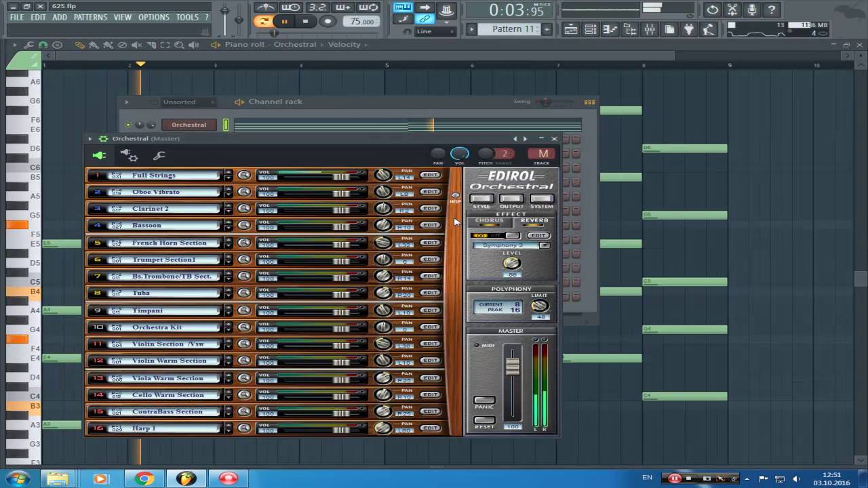Click the metronome icon in top toolbar

[x=265, y=7]
